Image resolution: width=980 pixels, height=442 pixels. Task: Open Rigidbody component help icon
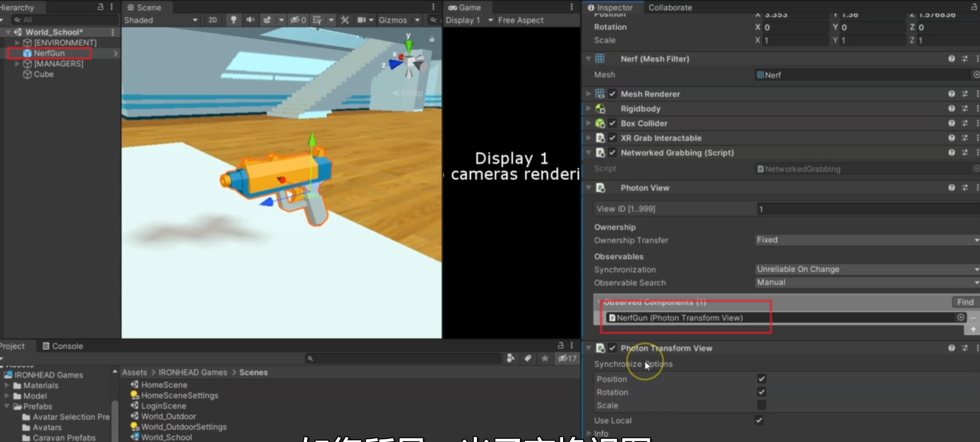(952, 109)
